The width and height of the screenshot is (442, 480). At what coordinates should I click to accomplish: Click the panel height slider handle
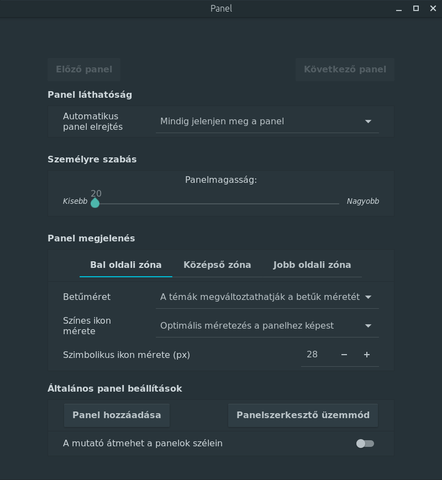95,203
